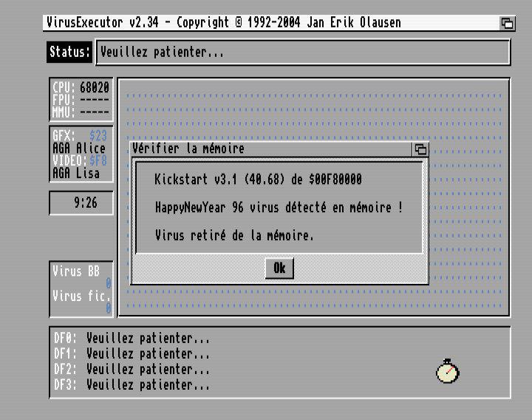Click the AGA Lisa text
The height and width of the screenshot is (420, 532).
pyautogui.click(x=76, y=173)
